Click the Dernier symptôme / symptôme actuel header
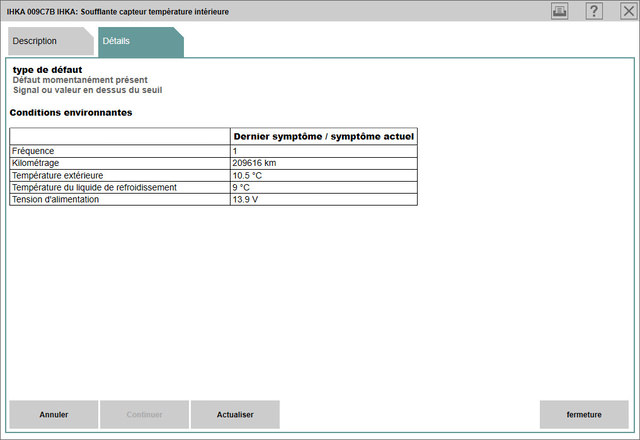Screen dimensions: 640x440 pyautogui.click(x=324, y=136)
